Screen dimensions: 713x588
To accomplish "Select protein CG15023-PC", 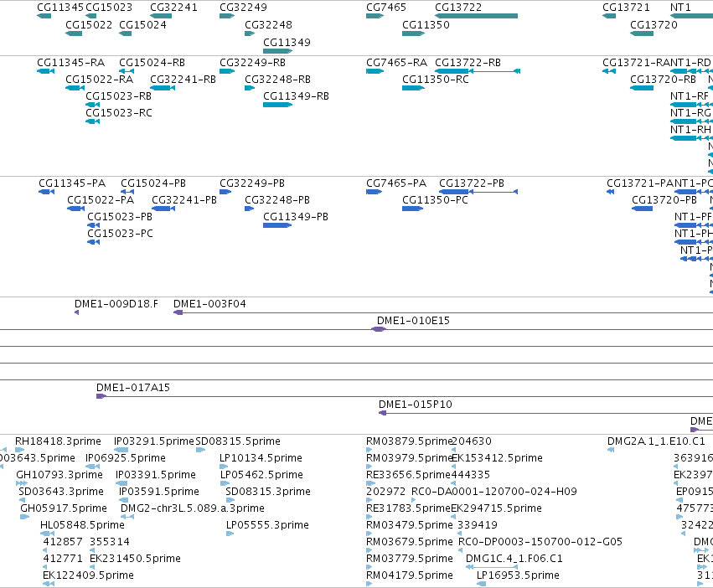I will (120, 234).
